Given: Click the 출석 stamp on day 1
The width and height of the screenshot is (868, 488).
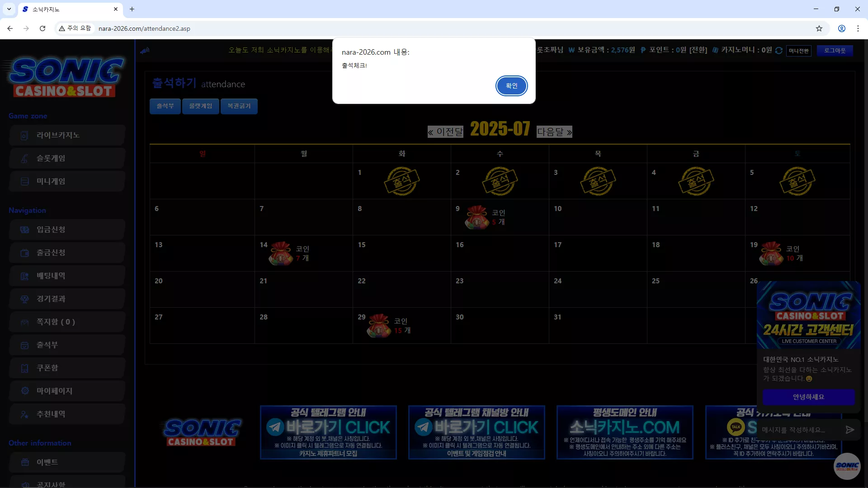Looking at the screenshot, I should 402,181.
